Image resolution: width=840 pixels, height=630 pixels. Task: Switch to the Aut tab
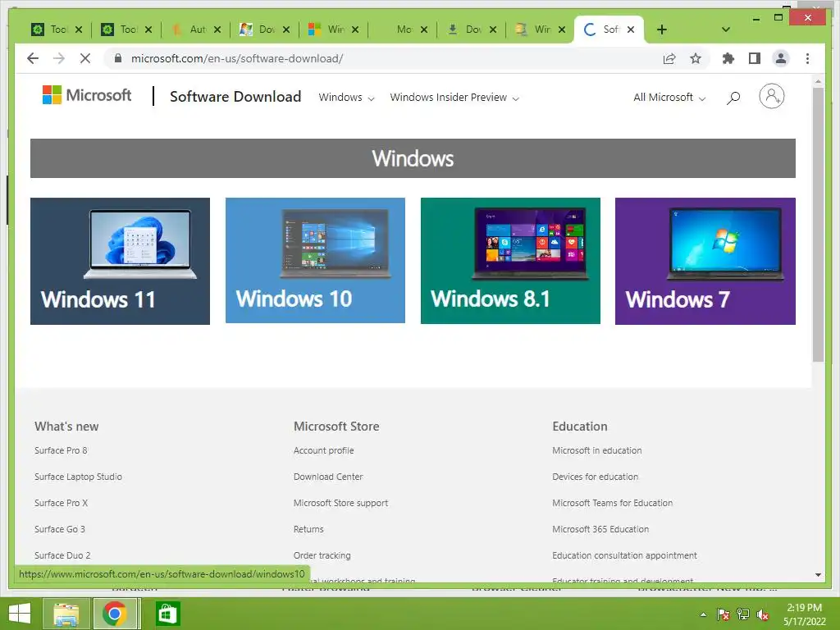pos(189,30)
